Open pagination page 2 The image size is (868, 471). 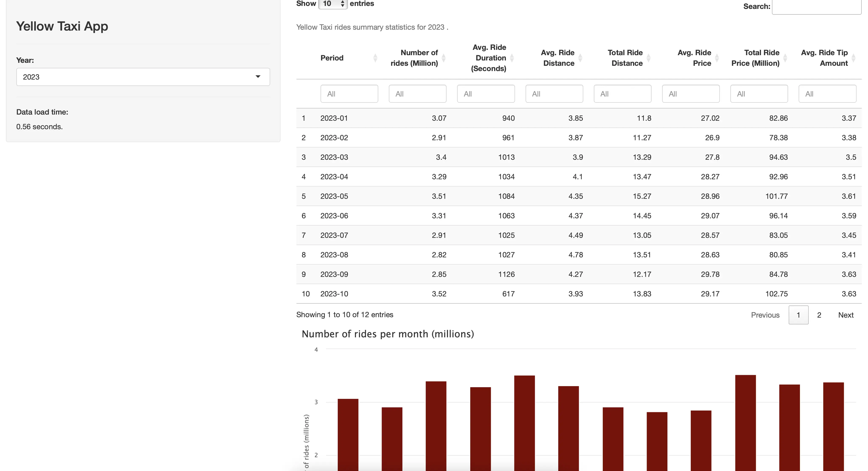pyautogui.click(x=819, y=315)
